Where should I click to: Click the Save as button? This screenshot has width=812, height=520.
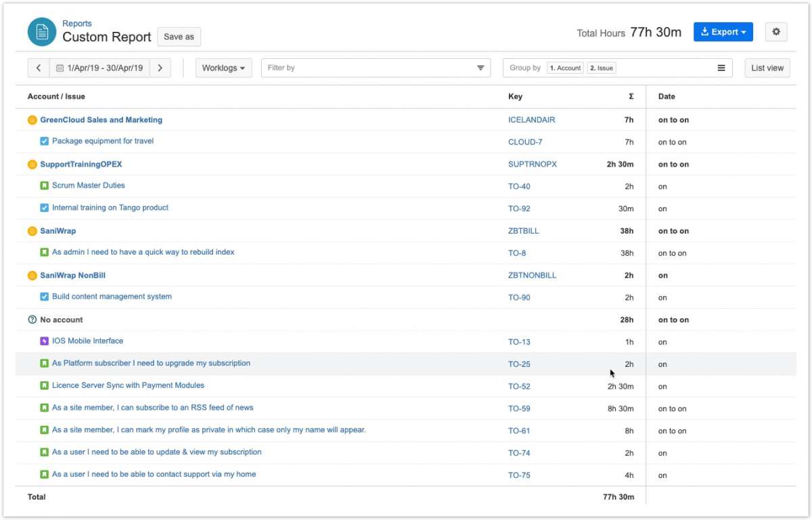coord(179,37)
